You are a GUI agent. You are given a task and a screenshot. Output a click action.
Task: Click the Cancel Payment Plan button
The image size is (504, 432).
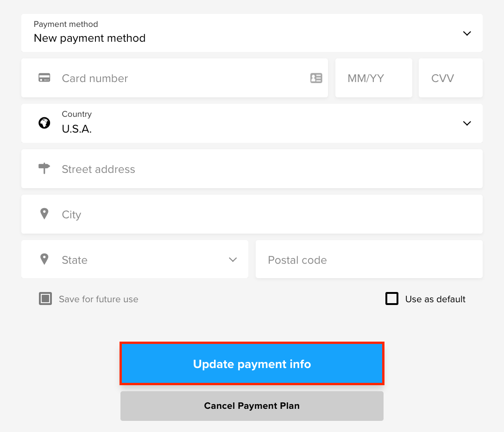coord(252,406)
